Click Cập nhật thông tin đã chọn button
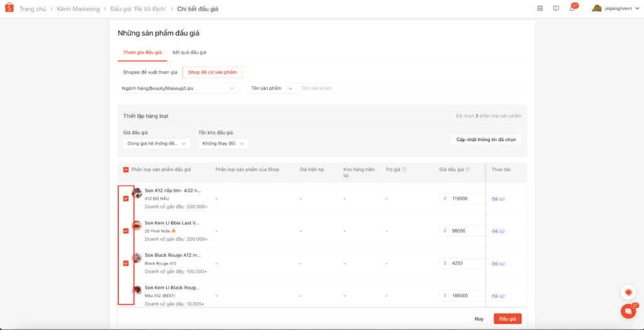Image resolution: width=644 pixels, height=330 pixels. [486, 139]
